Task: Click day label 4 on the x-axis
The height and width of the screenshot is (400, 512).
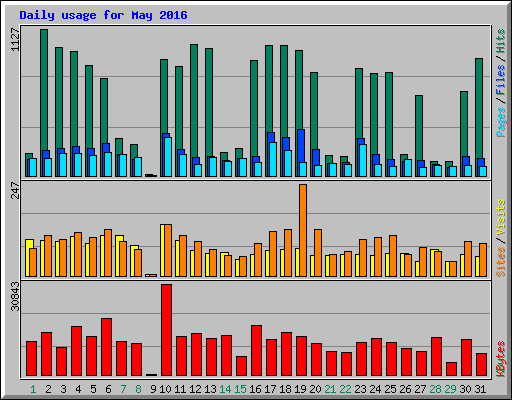Action: pos(78,389)
